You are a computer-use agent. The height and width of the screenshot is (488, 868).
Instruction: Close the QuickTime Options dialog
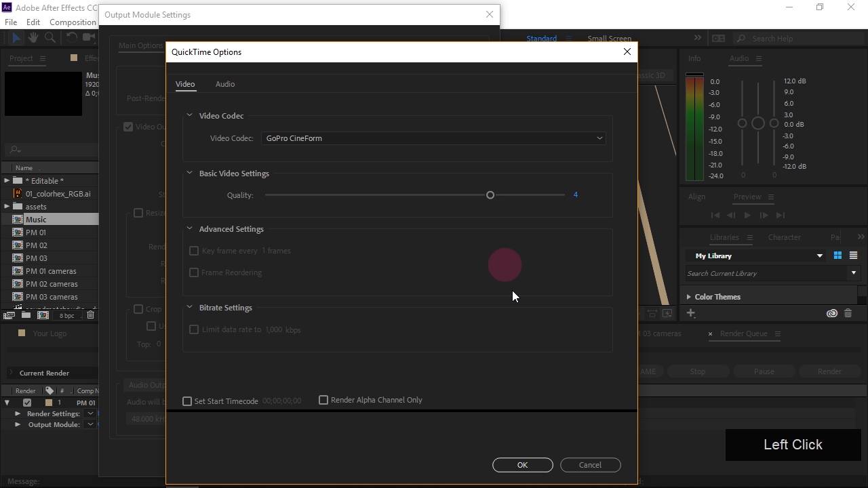(x=627, y=52)
